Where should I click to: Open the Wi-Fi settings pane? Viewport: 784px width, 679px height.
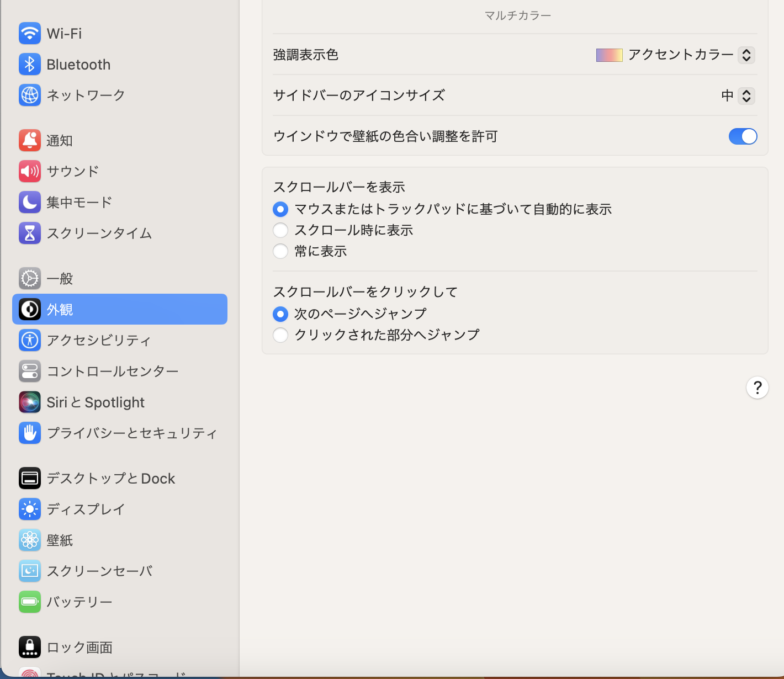click(120, 33)
